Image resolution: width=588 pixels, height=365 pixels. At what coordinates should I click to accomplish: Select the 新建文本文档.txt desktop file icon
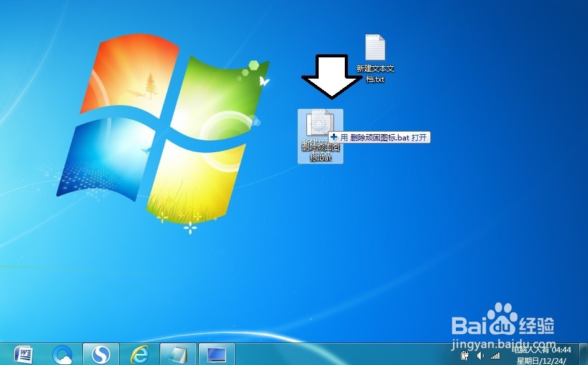coord(375,47)
